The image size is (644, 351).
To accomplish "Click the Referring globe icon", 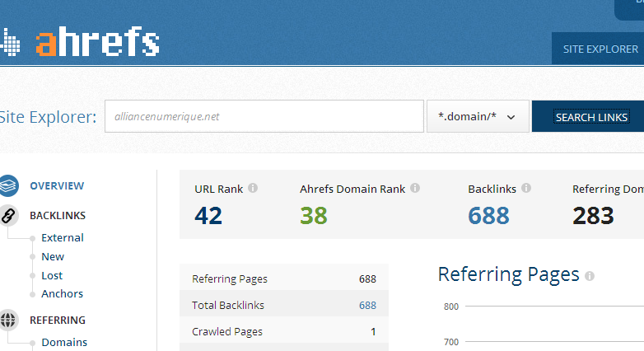I will 8,320.
